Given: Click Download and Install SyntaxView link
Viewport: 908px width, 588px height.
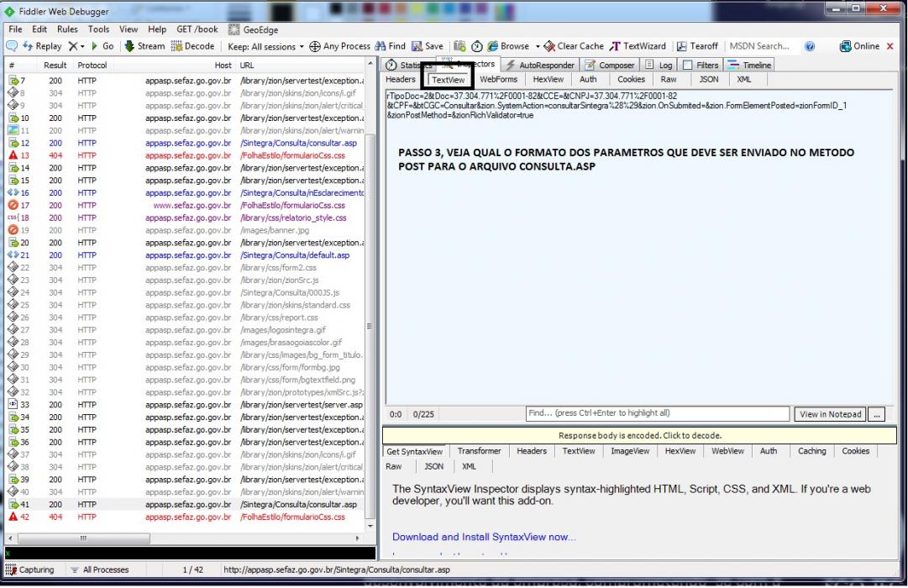Looking at the screenshot, I should coord(484,537).
